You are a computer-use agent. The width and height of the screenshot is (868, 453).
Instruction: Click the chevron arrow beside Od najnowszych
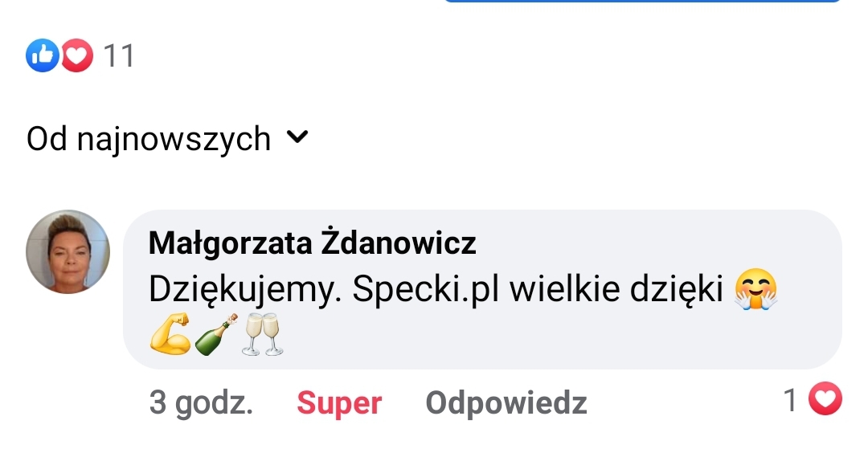(297, 137)
